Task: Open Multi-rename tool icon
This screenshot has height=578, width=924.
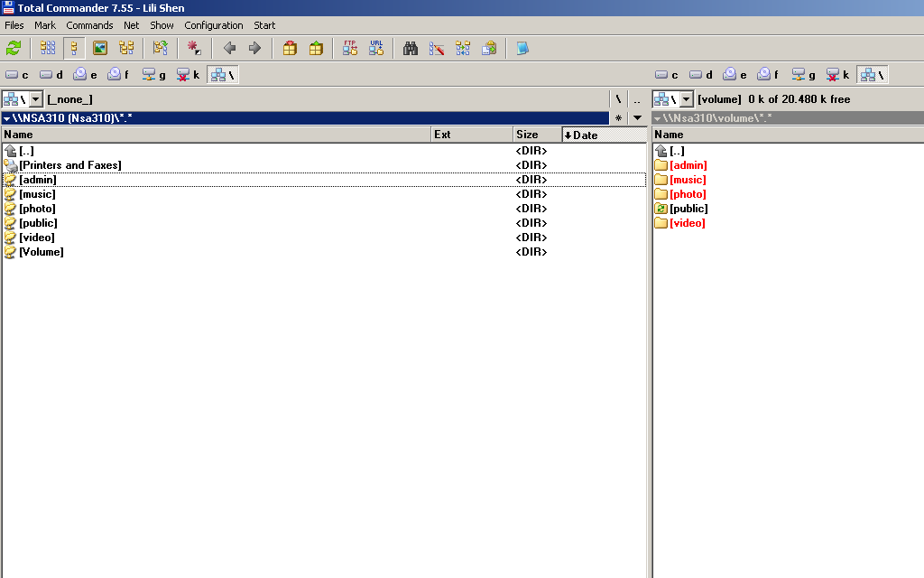Action: 437,49
